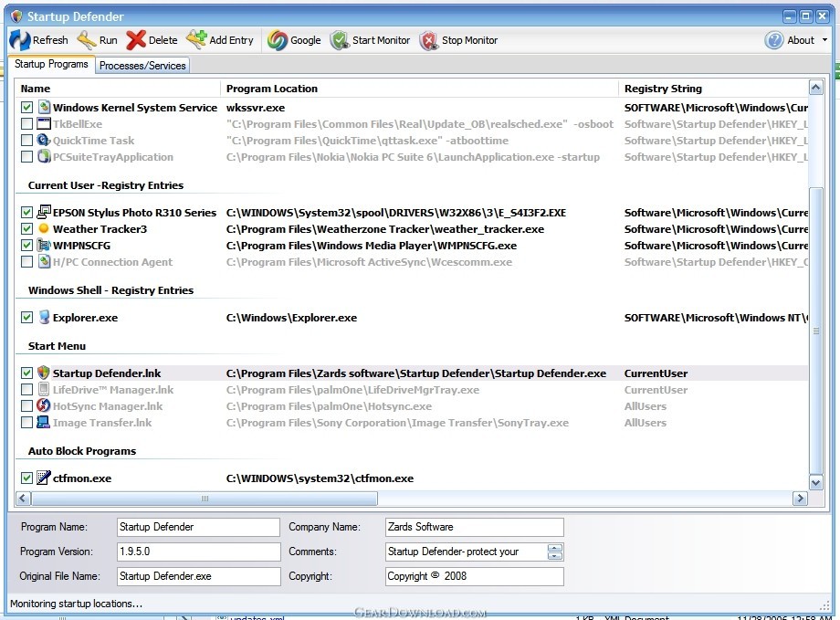The width and height of the screenshot is (840, 620).
Task: Select the Startup Programs tab
Action: (51, 64)
